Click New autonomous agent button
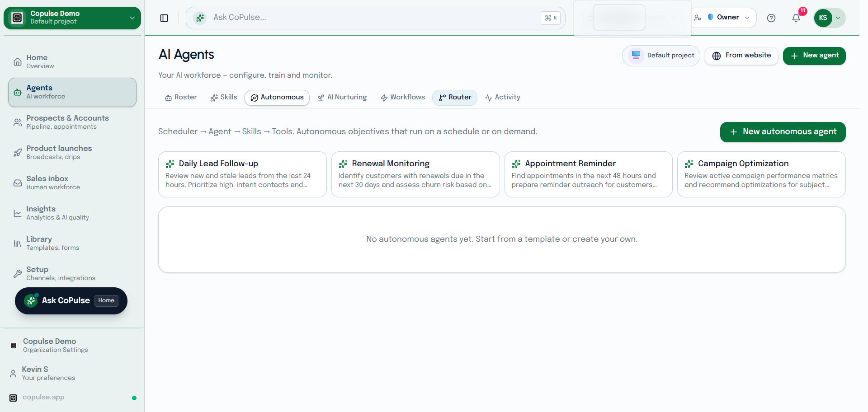The height and width of the screenshot is (412, 868). [783, 132]
